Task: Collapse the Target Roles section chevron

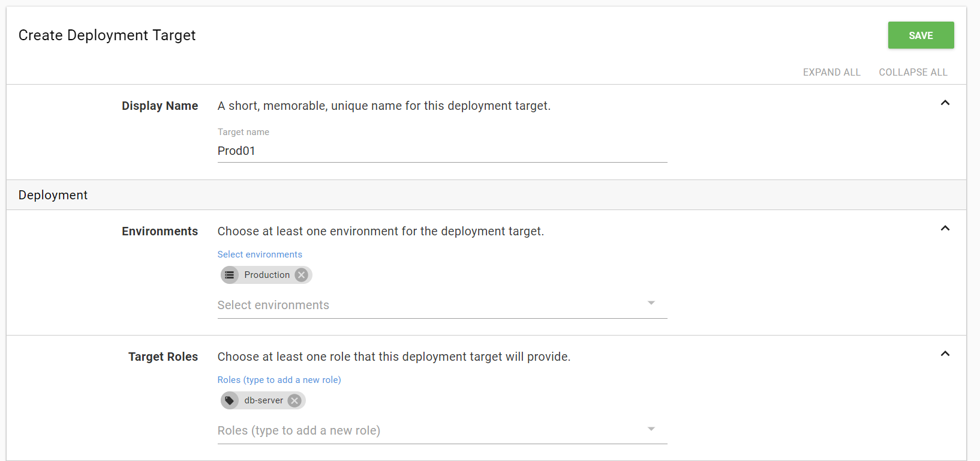Action: point(945,354)
